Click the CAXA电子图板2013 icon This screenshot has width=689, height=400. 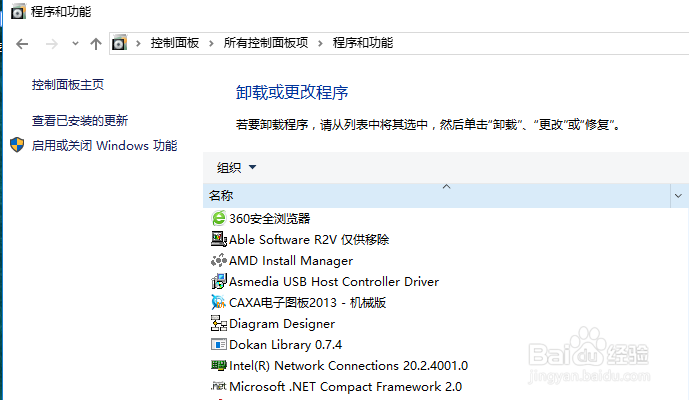point(218,302)
